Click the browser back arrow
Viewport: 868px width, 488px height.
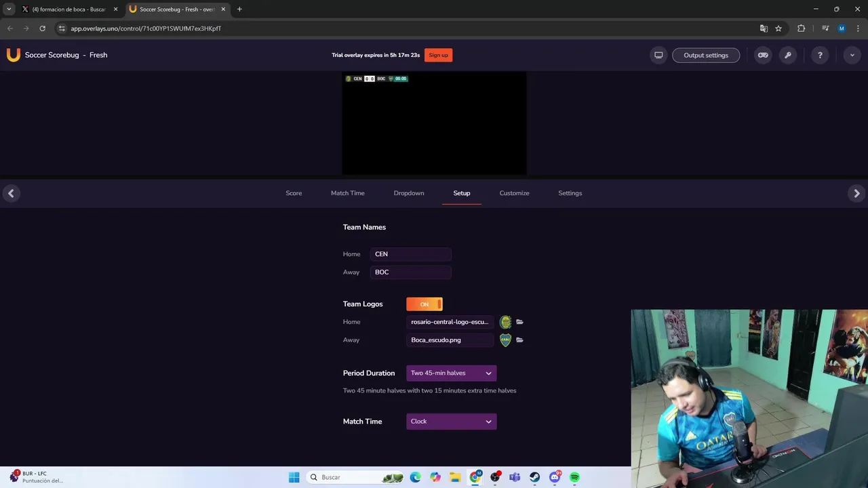point(9,28)
